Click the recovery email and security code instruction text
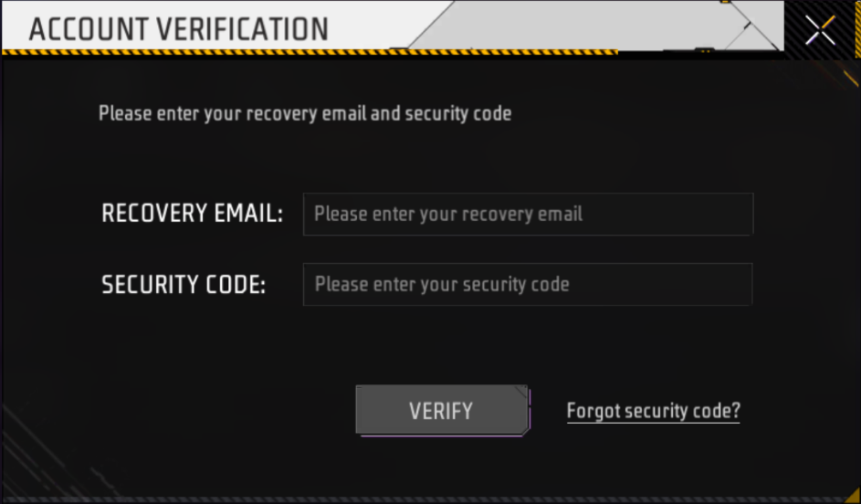The width and height of the screenshot is (861, 504). click(x=305, y=113)
